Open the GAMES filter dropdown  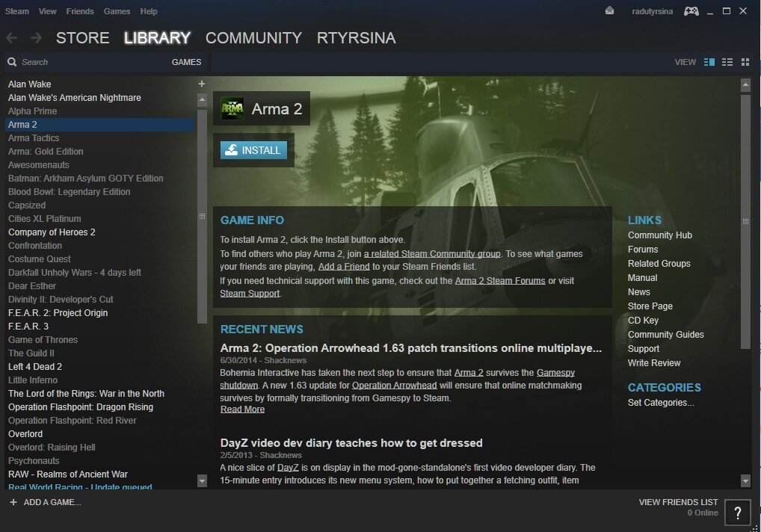(x=186, y=62)
